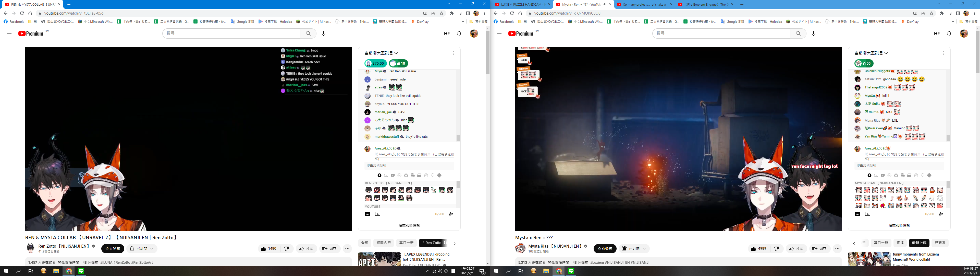
Task: Open the LINE app in the left taskbar
Action: pos(81,271)
